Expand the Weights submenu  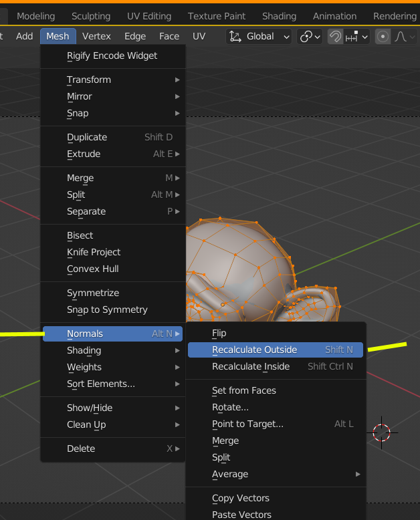(113, 367)
